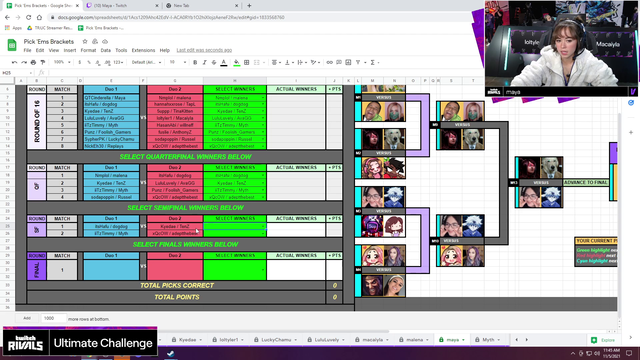
Task: Select the Paint format tool
Action: coord(43,62)
